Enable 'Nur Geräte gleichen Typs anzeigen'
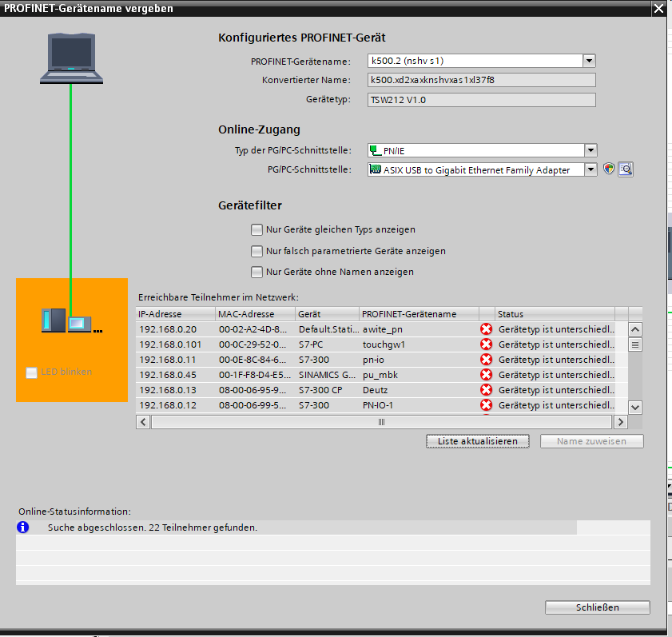672x637 pixels. pos(256,229)
